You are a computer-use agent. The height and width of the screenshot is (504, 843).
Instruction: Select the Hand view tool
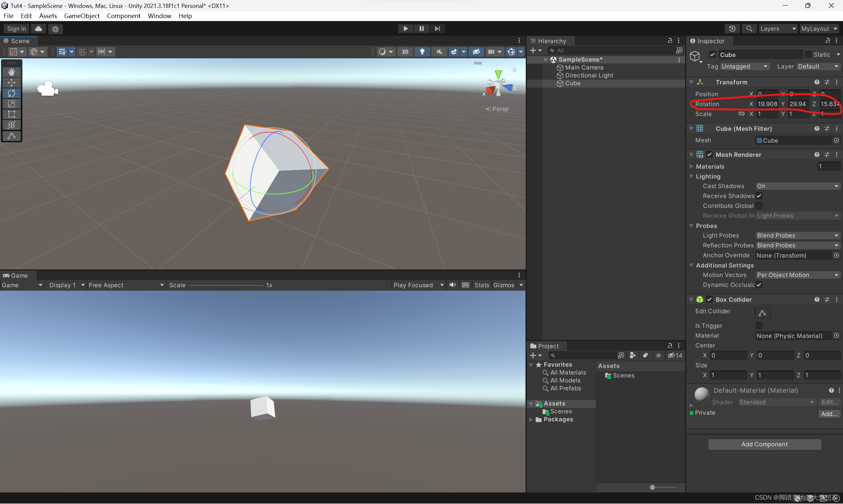coord(12,72)
